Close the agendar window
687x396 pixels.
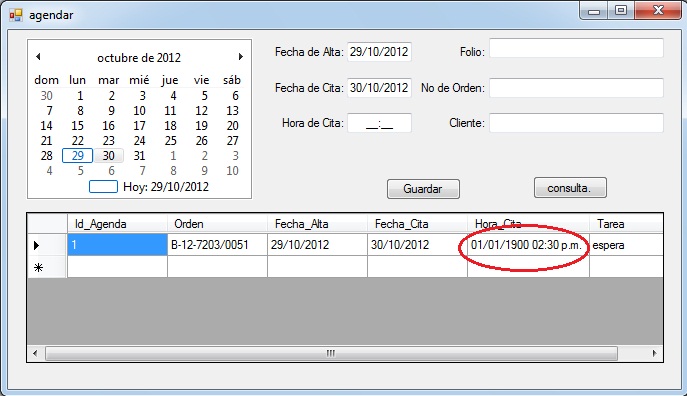coord(658,11)
